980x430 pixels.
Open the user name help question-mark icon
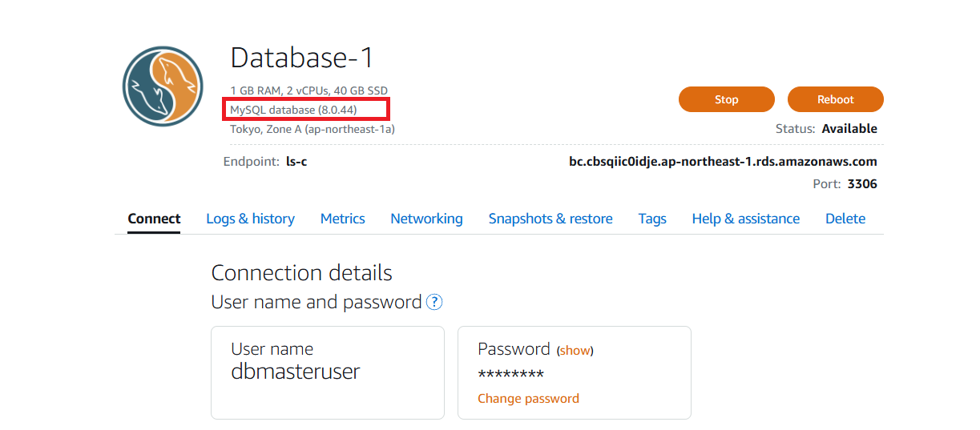tap(434, 302)
